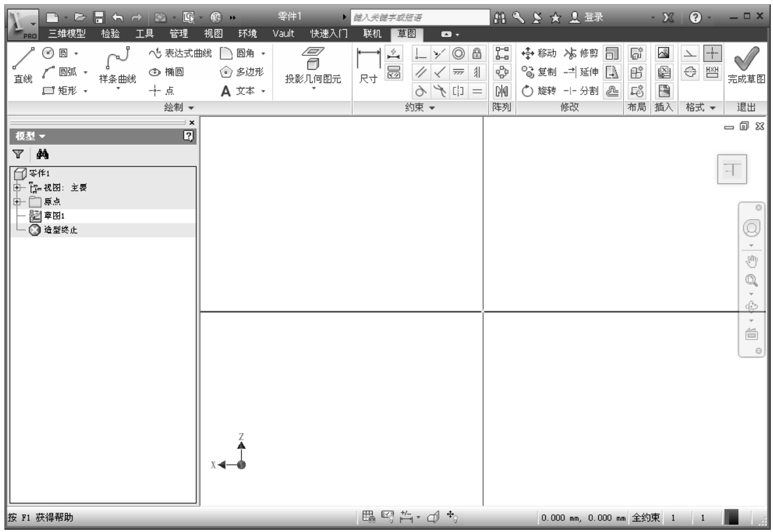
Task: Toggle snap to grid in status bar
Action: [368, 517]
